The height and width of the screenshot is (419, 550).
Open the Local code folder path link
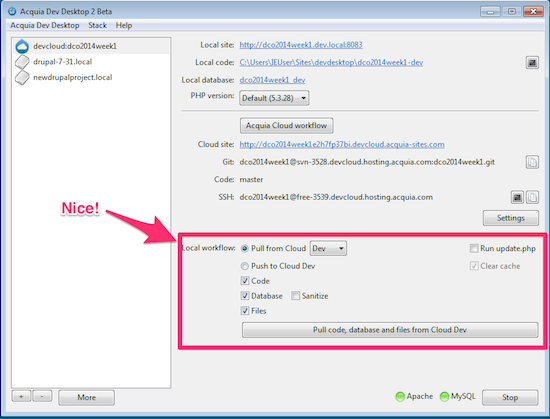point(331,62)
